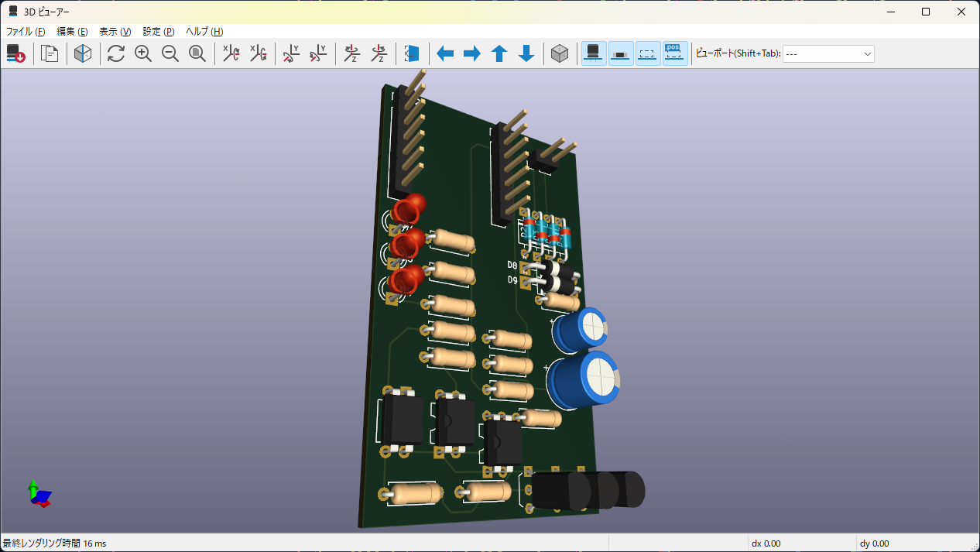Toggle orthographic projection cube icon

tap(560, 53)
